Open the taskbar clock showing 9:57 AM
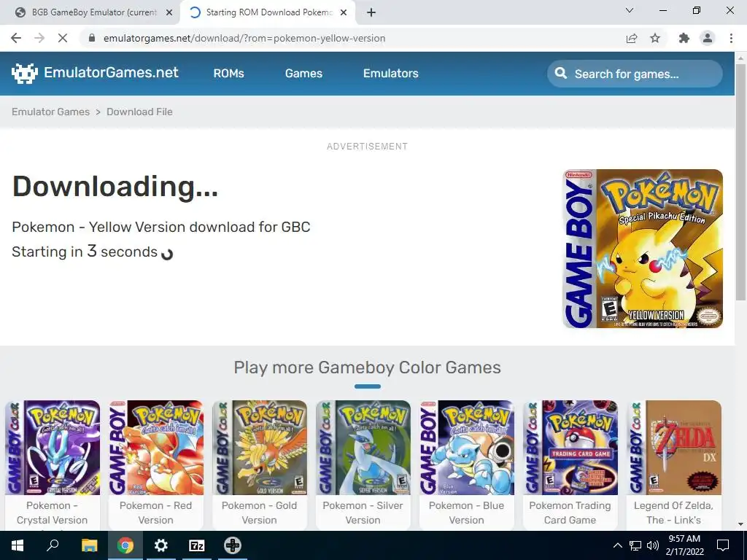This screenshot has width=747, height=560. (684, 545)
